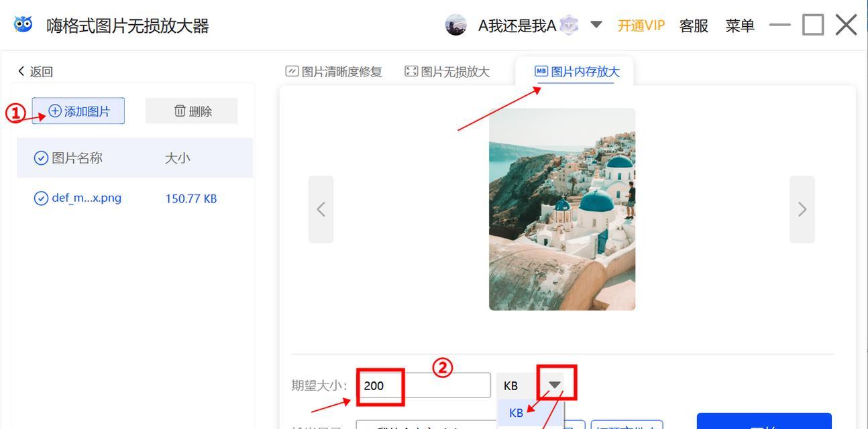Show previous image with left arrow
Viewport: 868px width, 429px height.
tap(321, 209)
